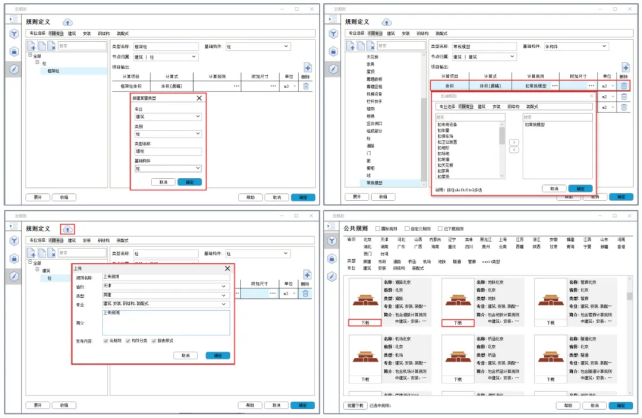Toggle the first checkbox at bottom of 上传 dialog
The image size is (642, 418).
(106, 342)
